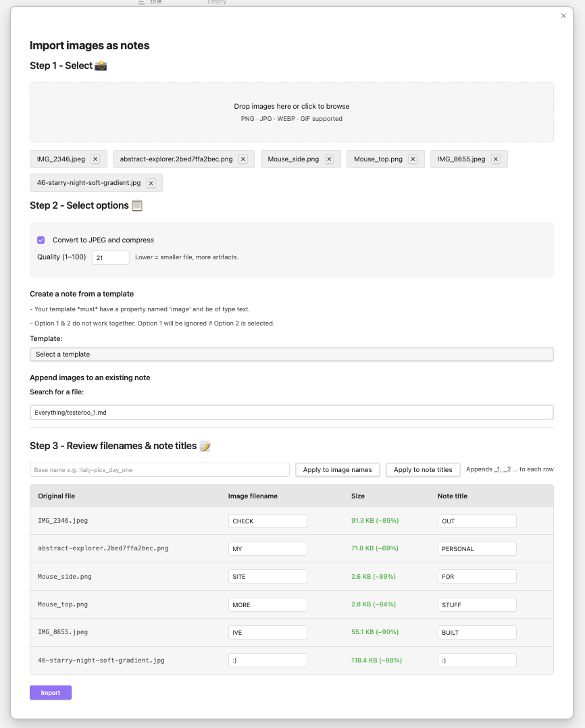Edit image filename field containing MY
The height and width of the screenshot is (728, 585).
coord(268,549)
